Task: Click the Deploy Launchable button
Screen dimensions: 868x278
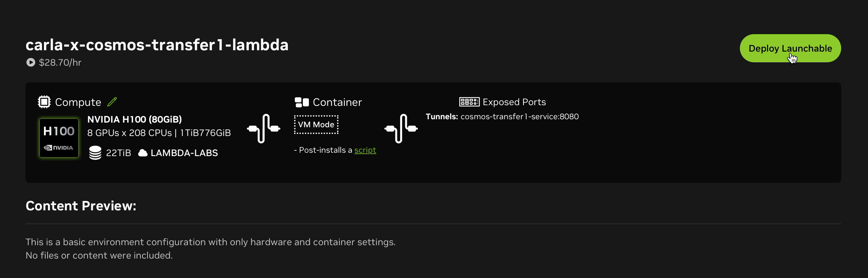Action: 790,48
